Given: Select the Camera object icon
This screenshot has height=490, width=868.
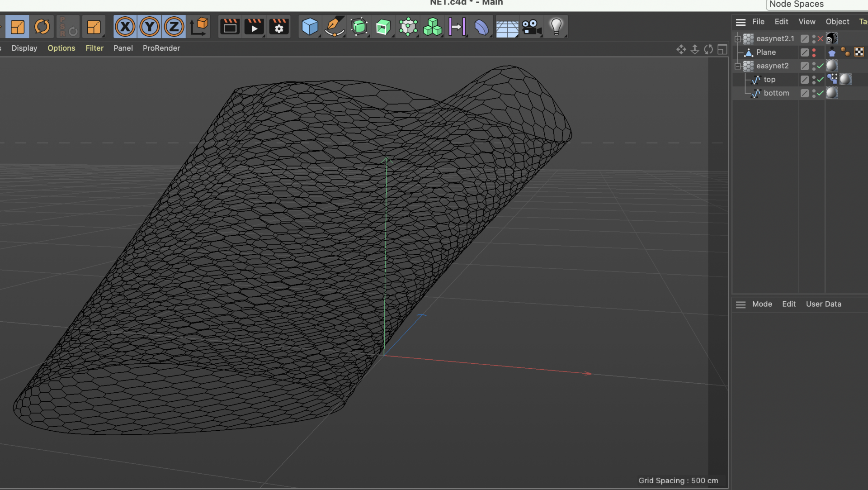Looking at the screenshot, I should 531,26.
